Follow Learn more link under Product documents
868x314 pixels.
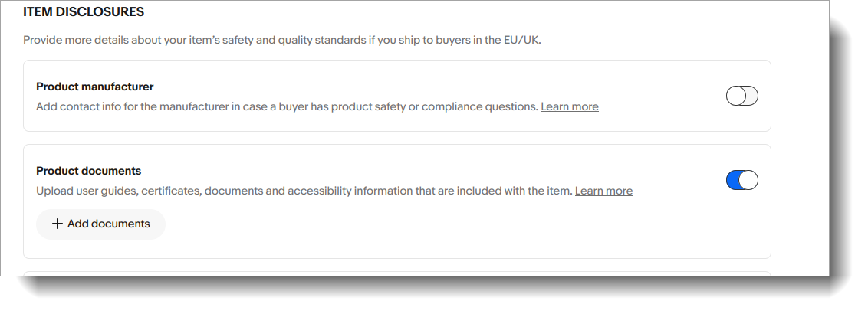[x=603, y=191]
